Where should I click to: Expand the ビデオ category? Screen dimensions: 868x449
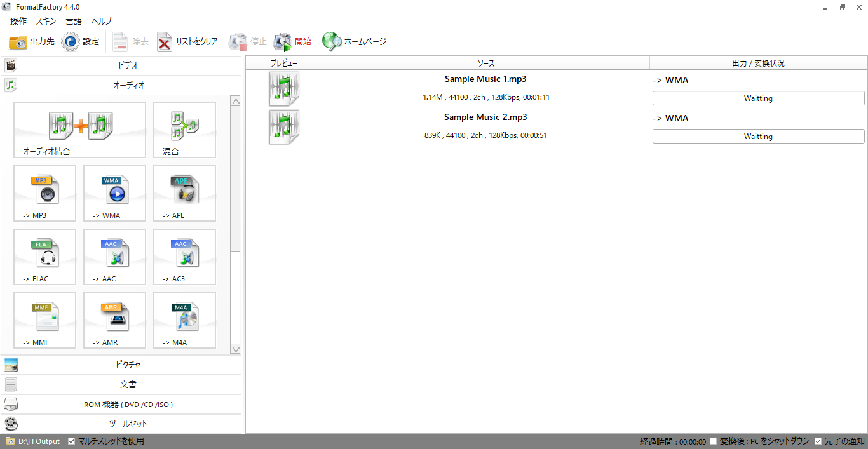click(121, 65)
